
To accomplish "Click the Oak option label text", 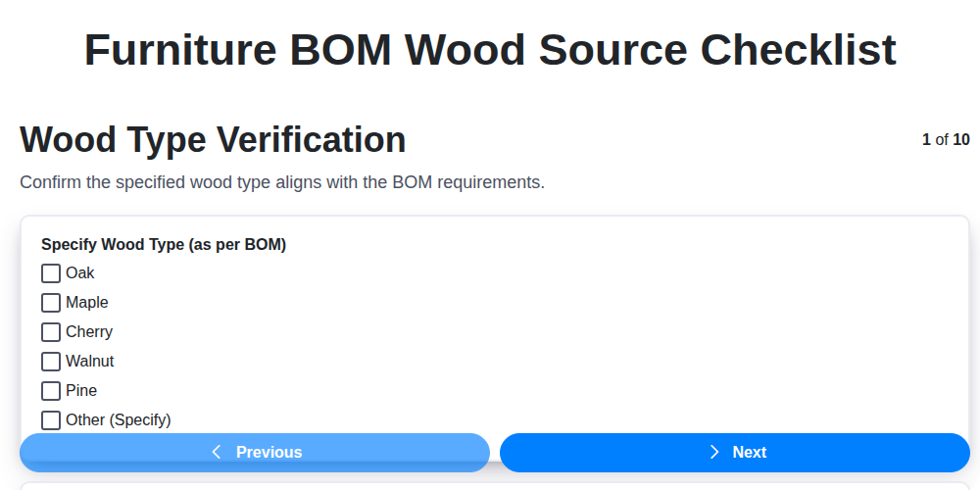I will click(80, 273).
